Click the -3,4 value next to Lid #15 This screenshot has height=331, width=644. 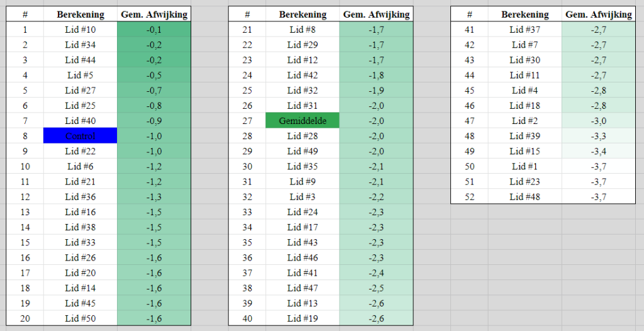599,151
